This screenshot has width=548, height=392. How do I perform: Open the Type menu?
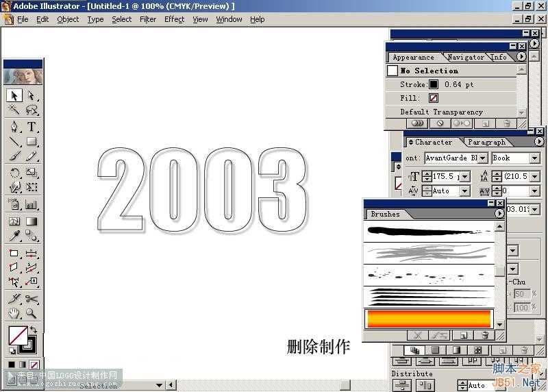click(95, 19)
